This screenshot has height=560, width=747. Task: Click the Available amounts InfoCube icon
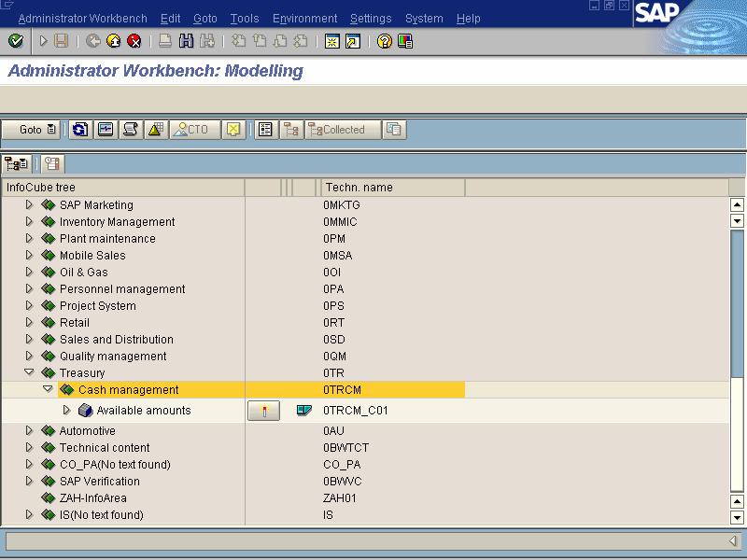coord(85,410)
